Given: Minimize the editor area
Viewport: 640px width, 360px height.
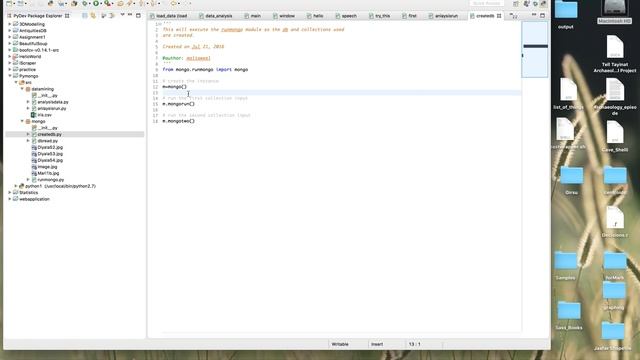Looking at the screenshot, I should point(534,15).
